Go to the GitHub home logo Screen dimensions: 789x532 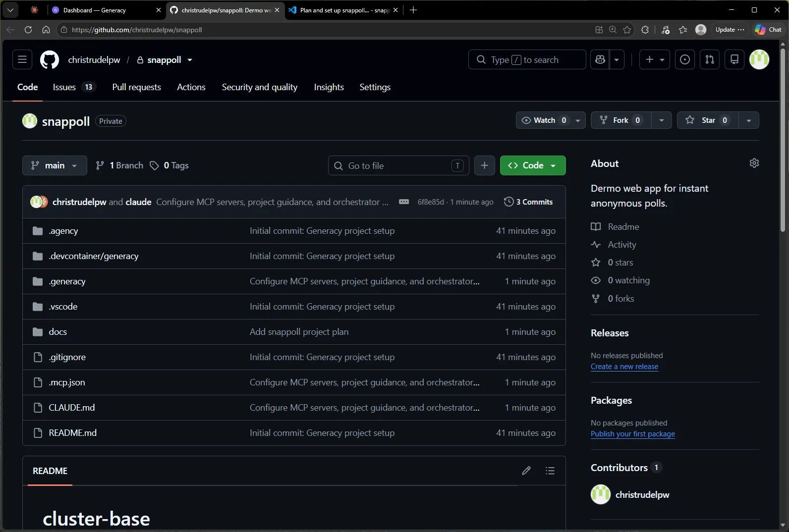50,60
